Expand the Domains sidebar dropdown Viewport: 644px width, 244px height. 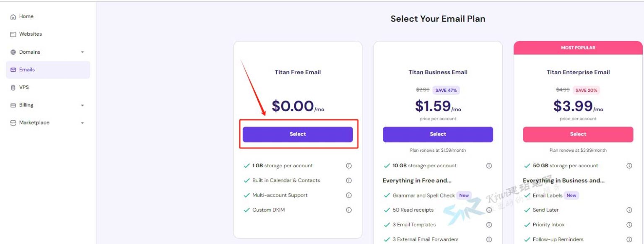(82, 52)
